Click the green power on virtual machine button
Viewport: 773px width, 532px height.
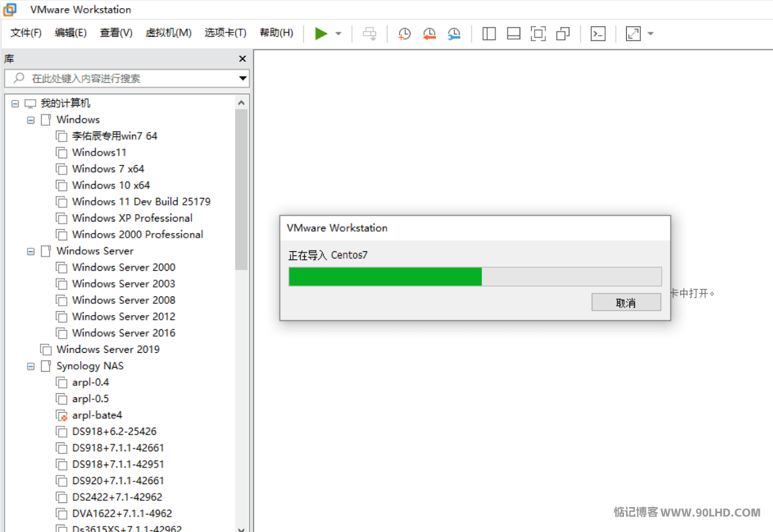click(321, 34)
